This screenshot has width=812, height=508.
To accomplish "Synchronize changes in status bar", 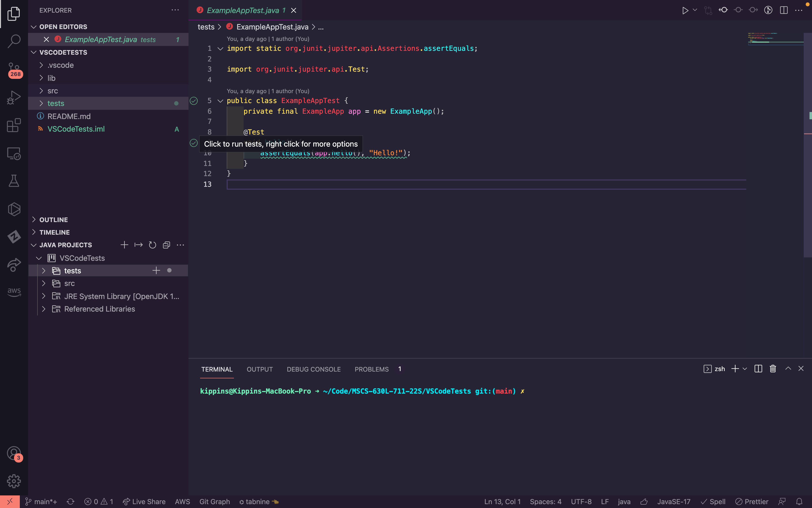I will (71, 502).
